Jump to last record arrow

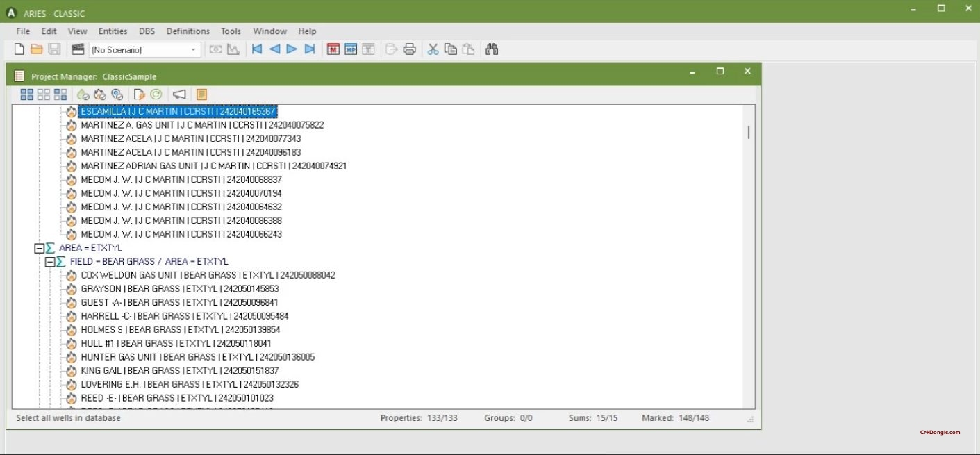point(310,49)
